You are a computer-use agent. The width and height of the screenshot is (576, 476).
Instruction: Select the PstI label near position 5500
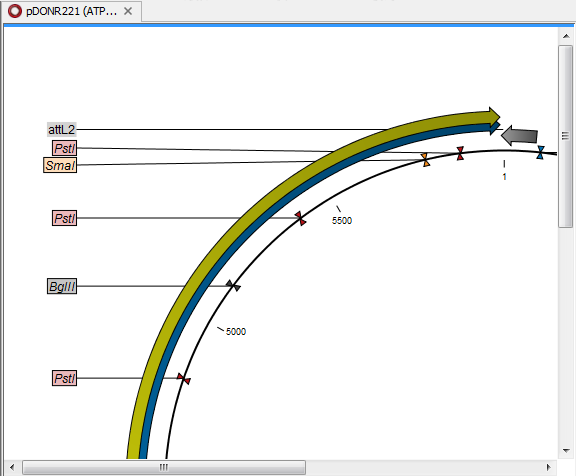pyautogui.click(x=64, y=218)
